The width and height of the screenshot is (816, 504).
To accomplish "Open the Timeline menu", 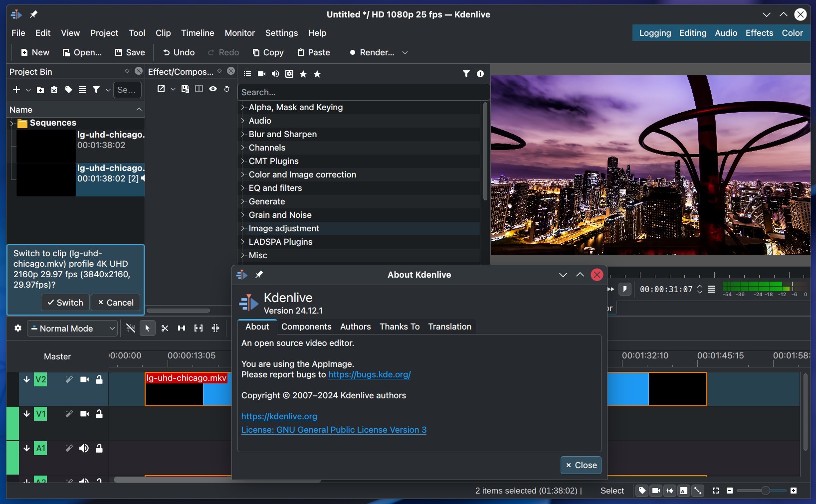I will [198, 33].
